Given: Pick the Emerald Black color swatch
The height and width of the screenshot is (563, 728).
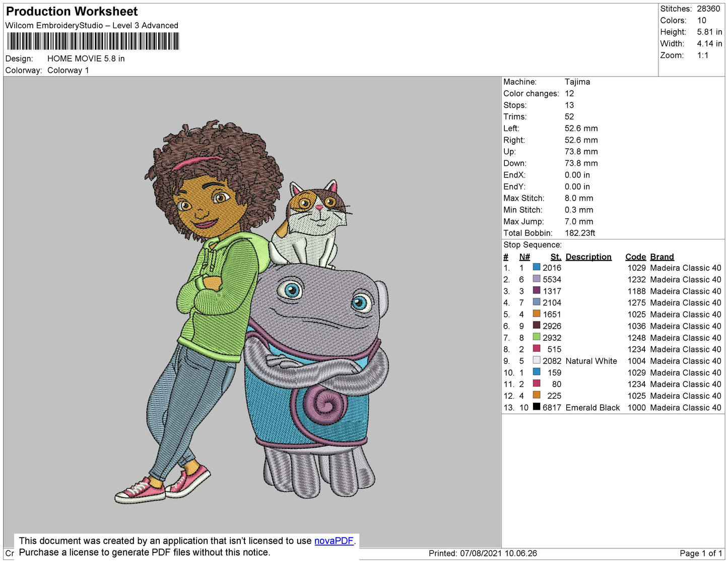Looking at the screenshot, I should click(x=537, y=407).
